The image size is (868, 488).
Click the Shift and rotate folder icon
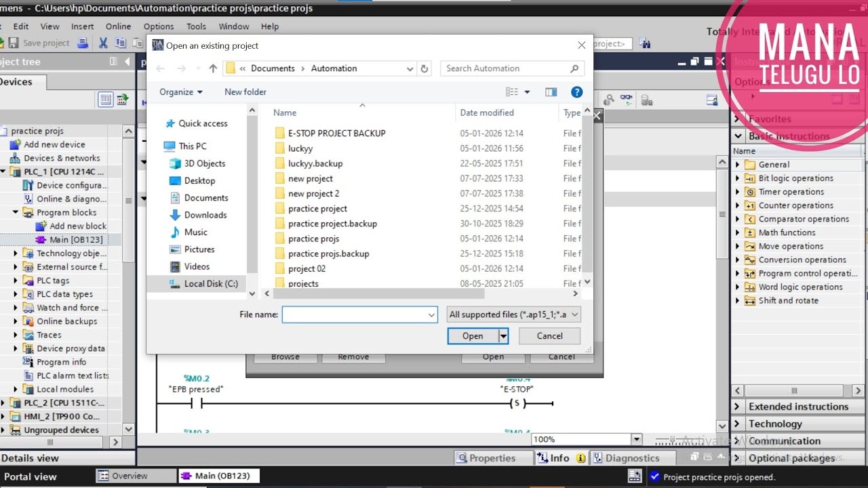coord(750,300)
